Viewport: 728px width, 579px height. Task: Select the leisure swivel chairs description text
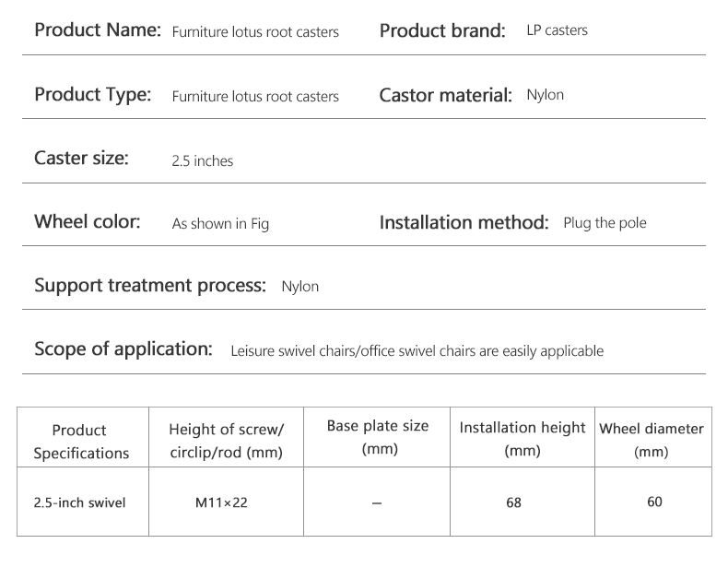click(x=417, y=351)
